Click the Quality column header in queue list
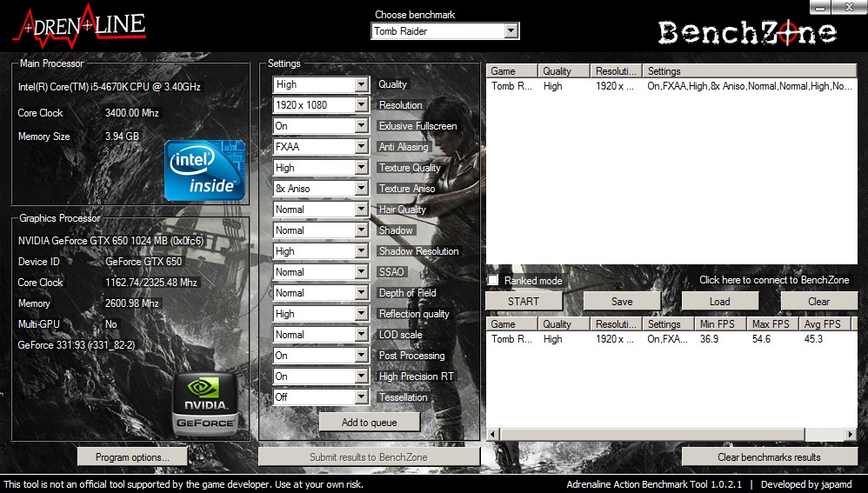The image size is (868, 493). point(564,70)
